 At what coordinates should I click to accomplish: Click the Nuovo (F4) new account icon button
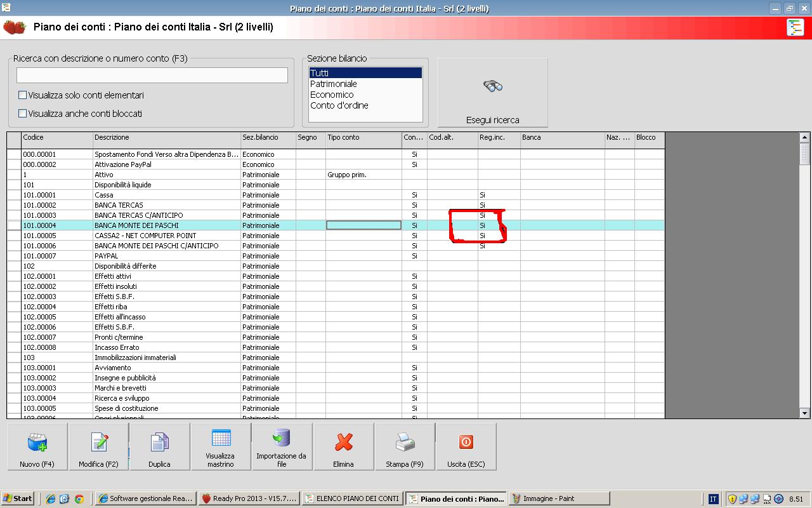[37, 446]
